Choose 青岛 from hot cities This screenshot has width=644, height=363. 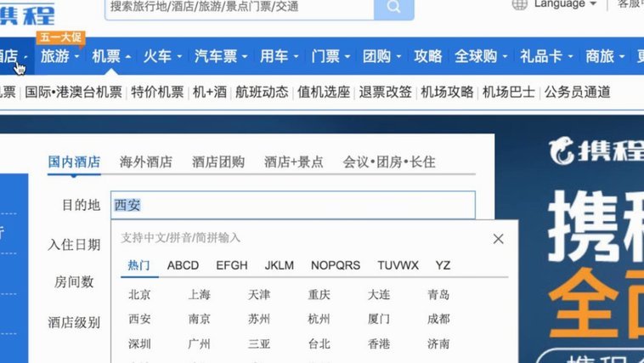(438, 294)
